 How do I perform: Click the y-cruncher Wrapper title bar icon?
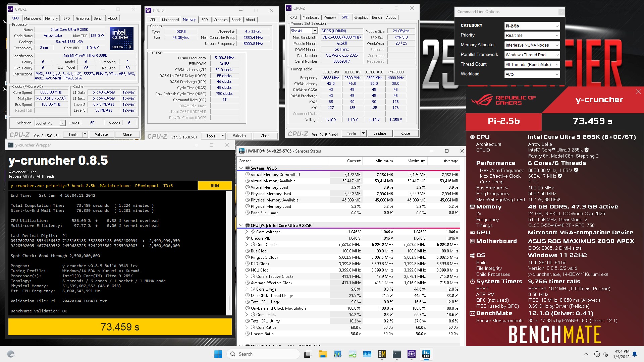pos(11,145)
